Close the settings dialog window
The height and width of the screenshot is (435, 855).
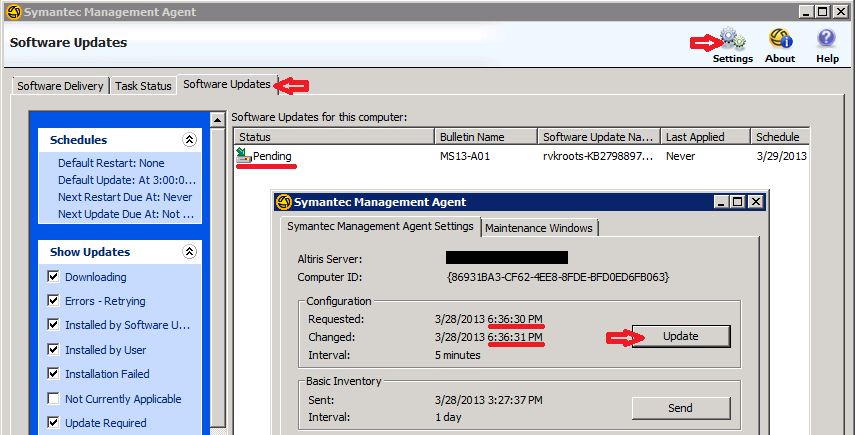point(755,202)
